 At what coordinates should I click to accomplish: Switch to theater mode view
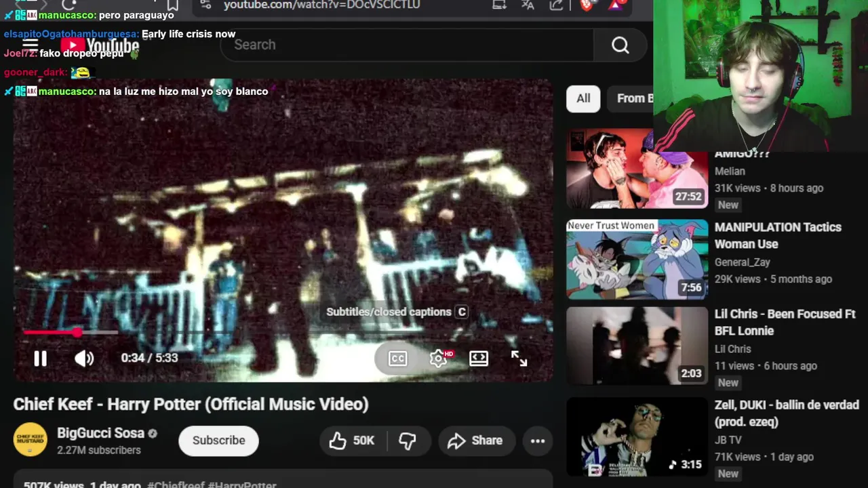pos(479,359)
